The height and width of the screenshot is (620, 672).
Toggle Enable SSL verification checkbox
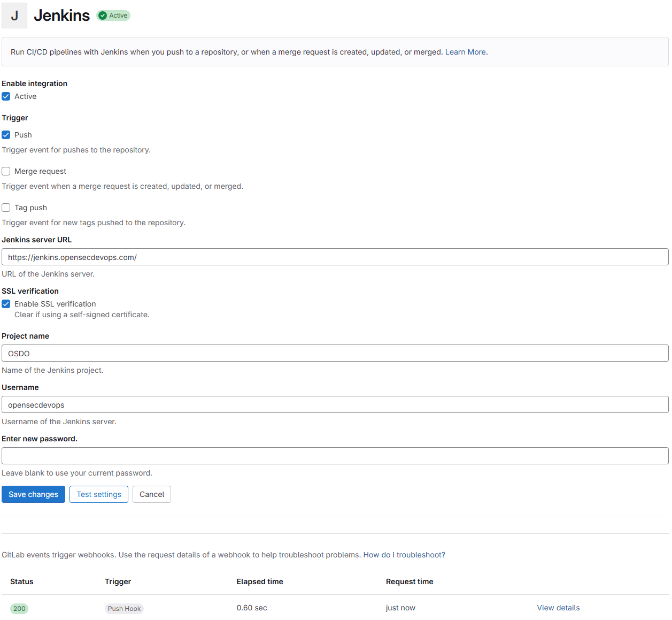tap(6, 304)
